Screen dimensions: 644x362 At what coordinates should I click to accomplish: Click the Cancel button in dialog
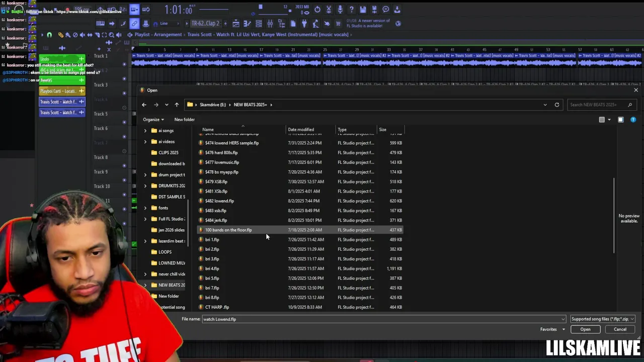click(620, 329)
